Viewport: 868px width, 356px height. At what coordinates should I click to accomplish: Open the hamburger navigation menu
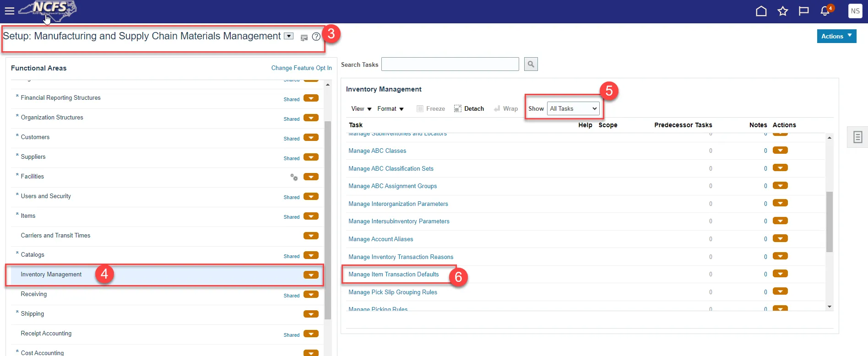coord(10,11)
